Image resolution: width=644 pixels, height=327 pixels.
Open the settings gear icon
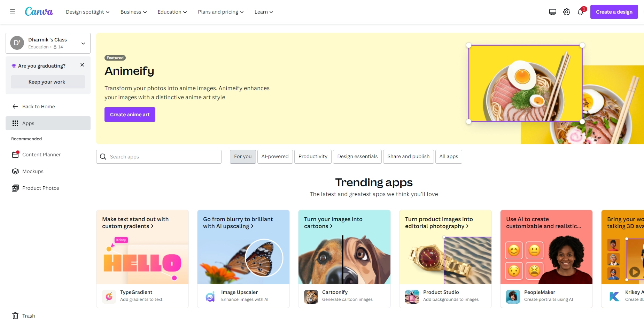click(567, 12)
